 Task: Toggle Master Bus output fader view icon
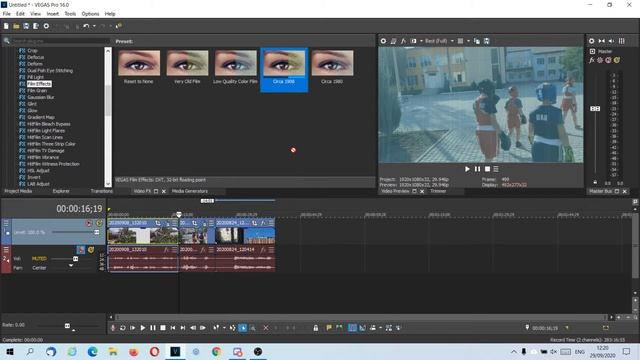point(622,41)
